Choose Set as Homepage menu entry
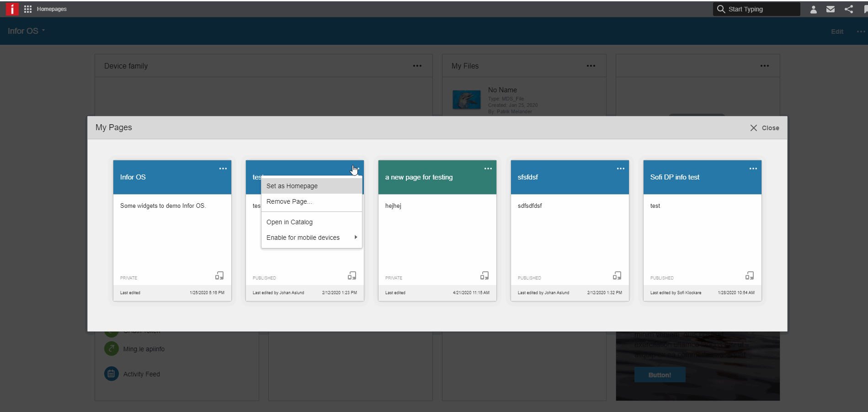The width and height of the screenshot is (868, 412). click(x=312, y=186)
